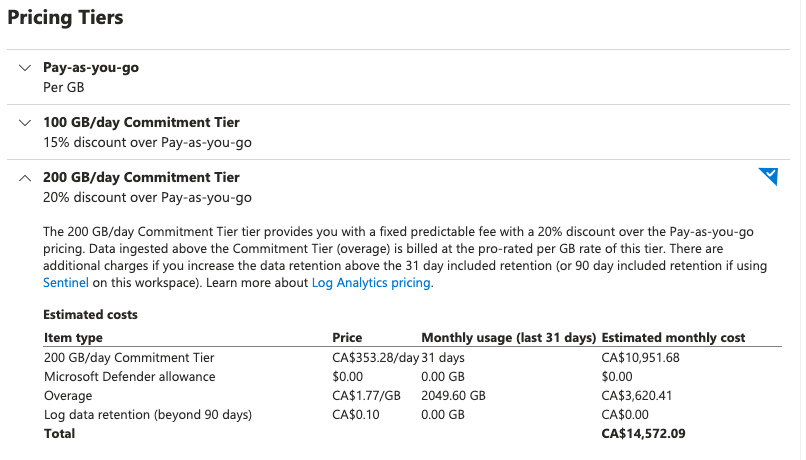Select the Microsoft Defender allowance row
Viewport: 806px width, 460px height.
pyautogui.click(x=412, y=377)
